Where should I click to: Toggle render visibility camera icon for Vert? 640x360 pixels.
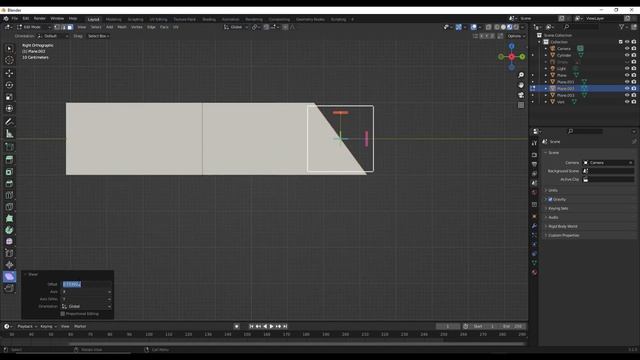[x=634, y=102]
